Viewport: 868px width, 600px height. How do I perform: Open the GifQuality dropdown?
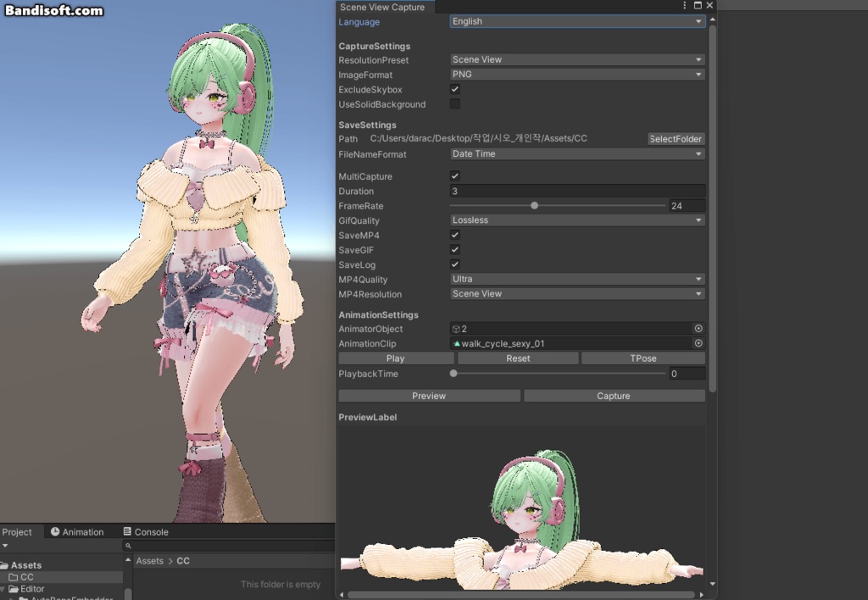[x=577, y=219]
